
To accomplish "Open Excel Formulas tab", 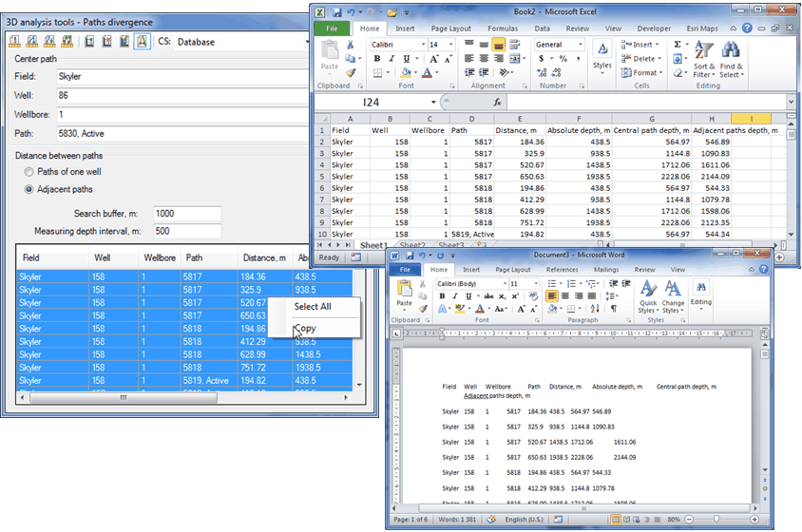I will [503, 28].
